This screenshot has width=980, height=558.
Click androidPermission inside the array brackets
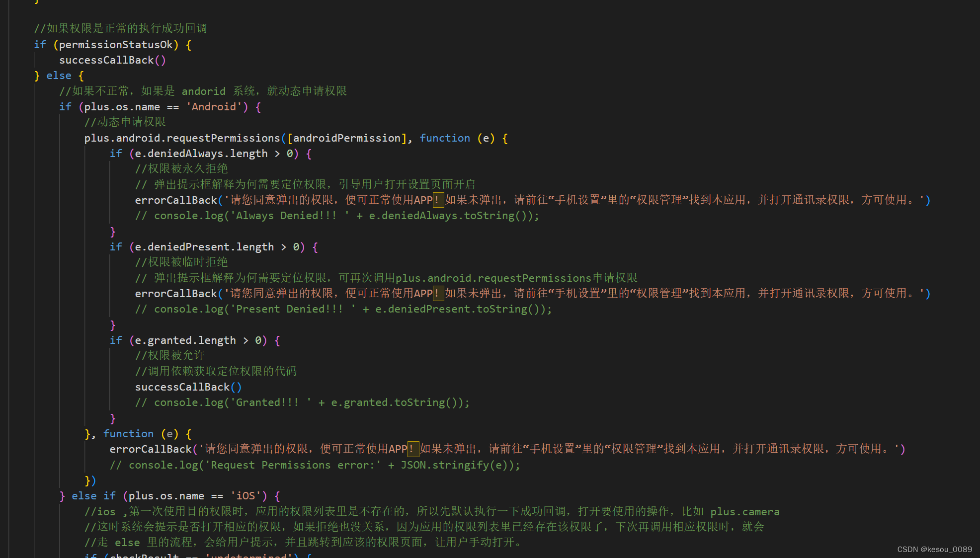coord(347,138)
